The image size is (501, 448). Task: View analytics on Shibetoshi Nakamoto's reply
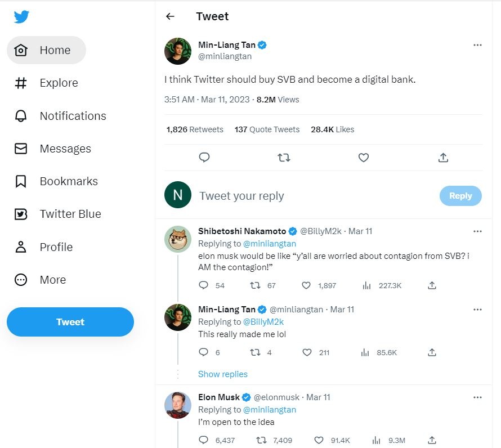tap(367, 285)
